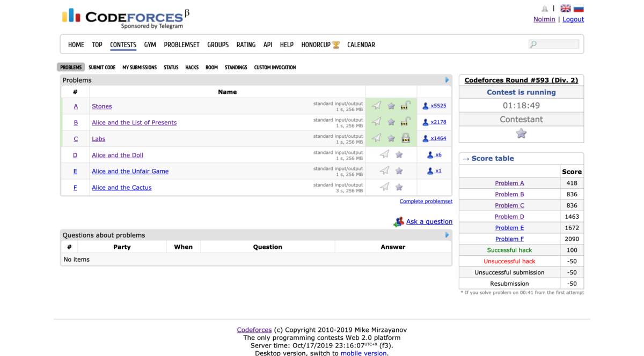
Task: Open the CUSTOM INVOCATION tab
Action: click(x=275, y=68)
